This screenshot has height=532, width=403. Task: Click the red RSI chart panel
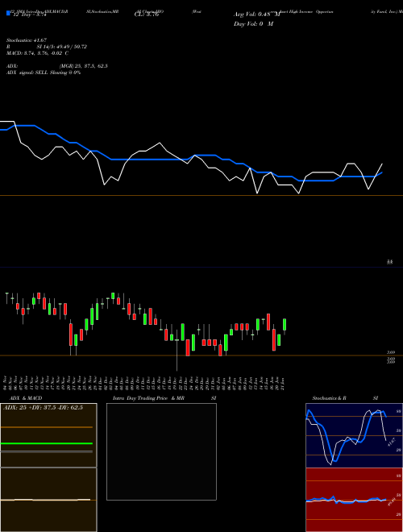pos(354,500)
